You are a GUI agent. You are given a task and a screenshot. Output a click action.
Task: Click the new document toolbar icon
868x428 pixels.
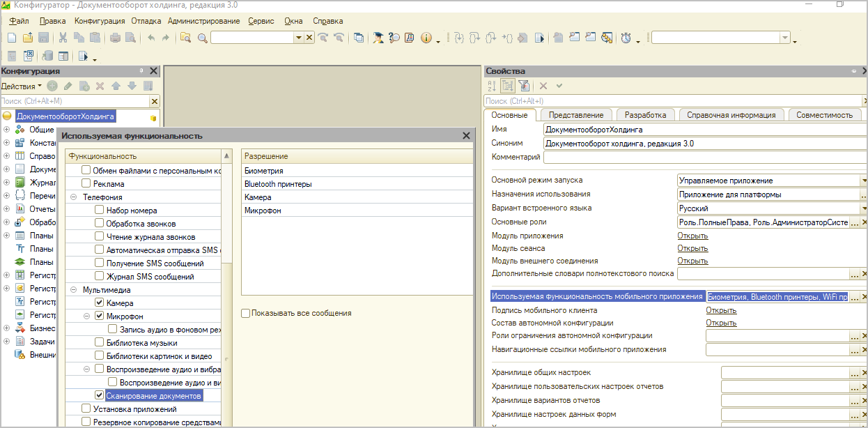[x=13, y=38]
